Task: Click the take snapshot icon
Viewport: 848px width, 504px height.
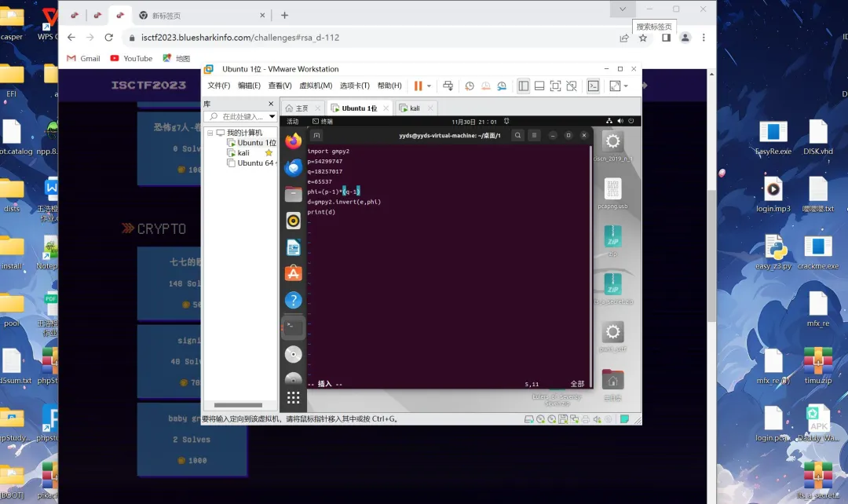Action: click(x=470, y=86)
